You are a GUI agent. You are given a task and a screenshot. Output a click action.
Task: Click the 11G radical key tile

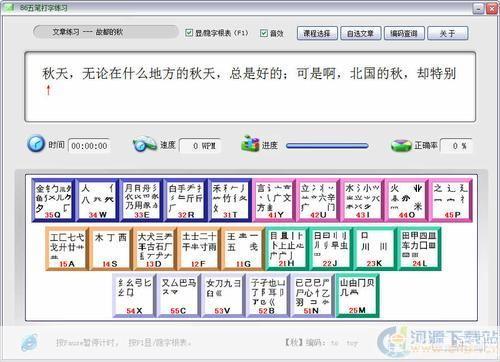tap(243, 249)
